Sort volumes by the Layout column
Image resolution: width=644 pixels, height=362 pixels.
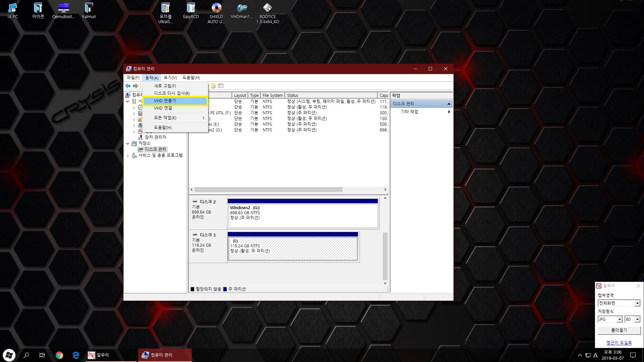(x=240, y=96)
